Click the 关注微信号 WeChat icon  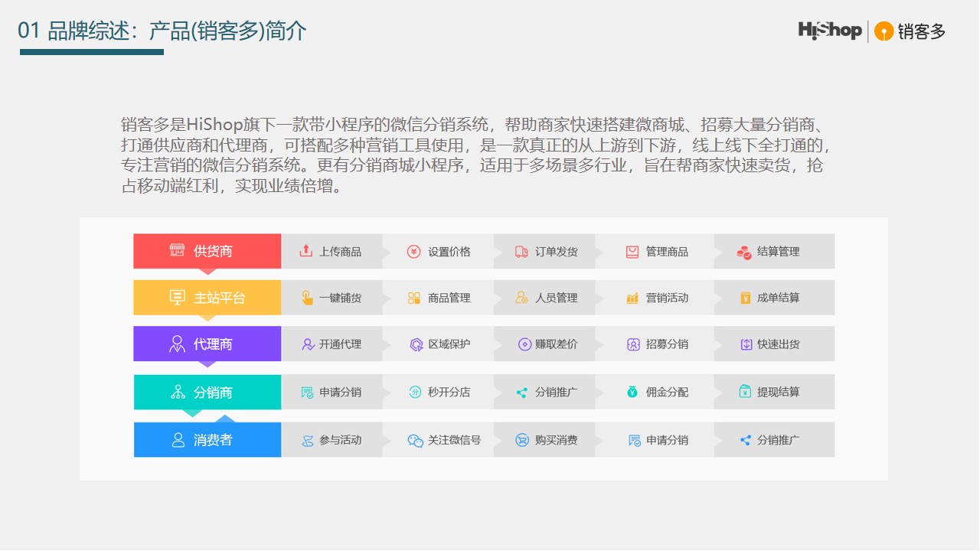point(413,439)
